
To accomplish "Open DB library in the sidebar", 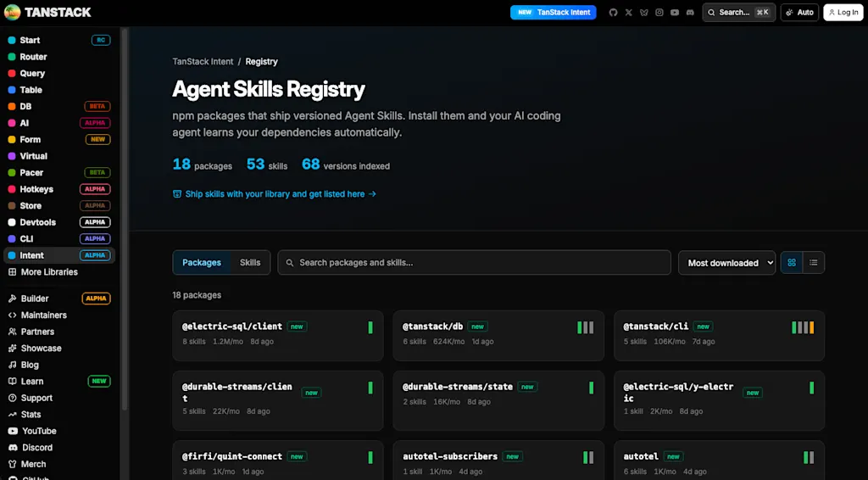I will click(x=59, y=106).
